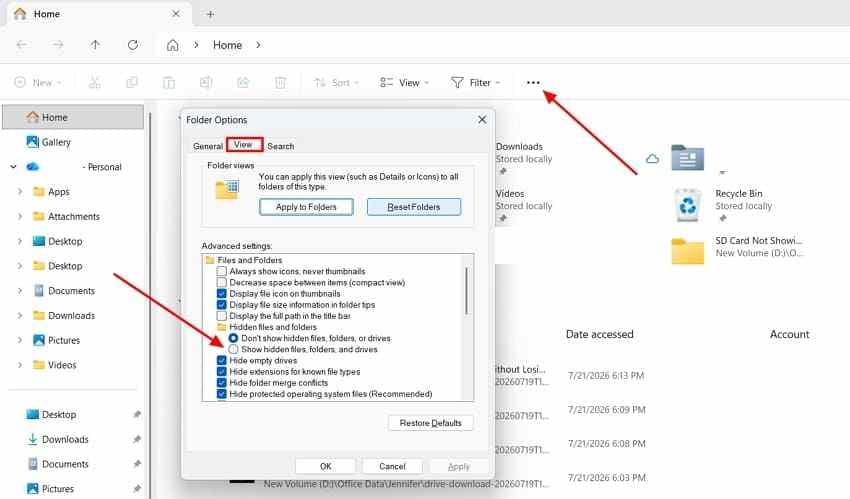Viewport: 850px width, 499px height.
Task: Switch to the General tab
Action: pos(208,146)
